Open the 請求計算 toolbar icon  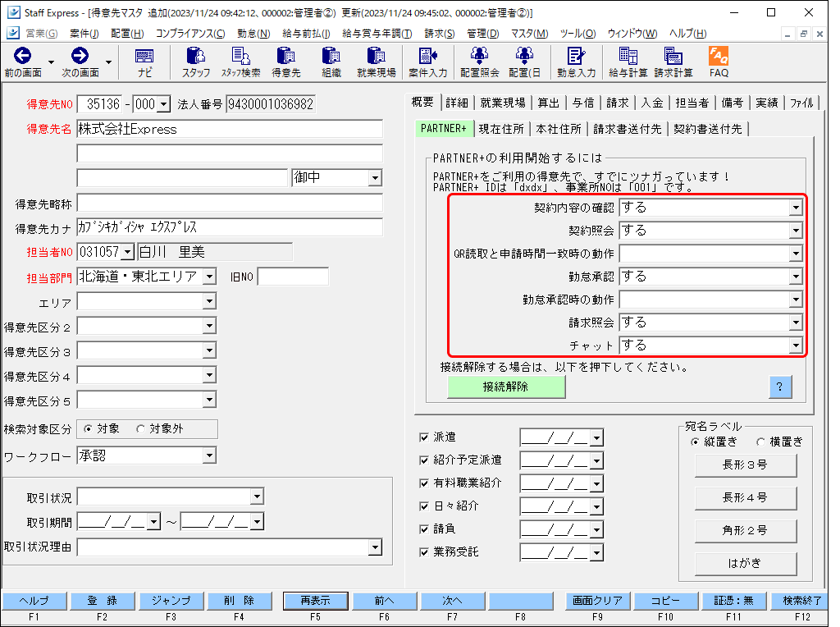click(x=673, y=56)
